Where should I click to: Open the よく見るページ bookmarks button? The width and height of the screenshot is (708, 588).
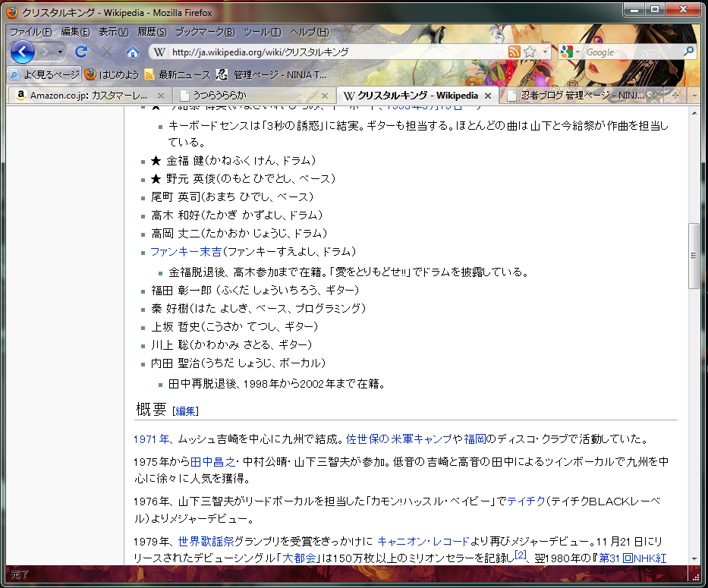point(44,74)
